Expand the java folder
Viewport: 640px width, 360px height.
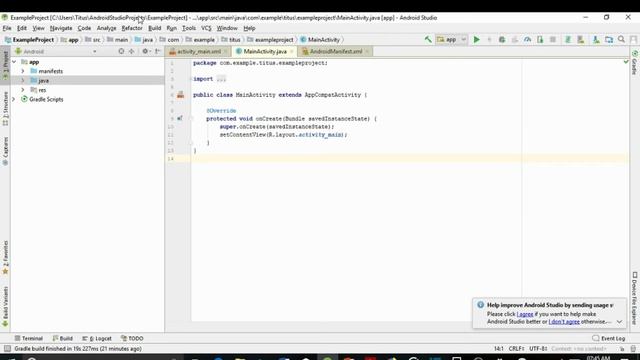click(x=23, y=80)
